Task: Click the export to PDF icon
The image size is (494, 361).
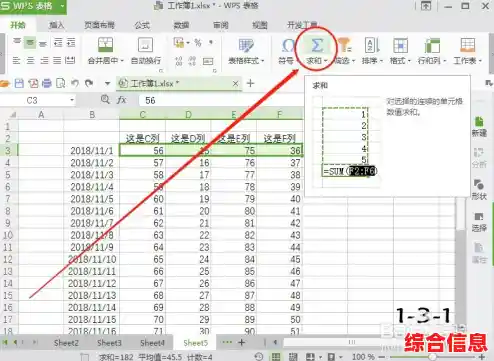Action: click(x=33, y=83)
